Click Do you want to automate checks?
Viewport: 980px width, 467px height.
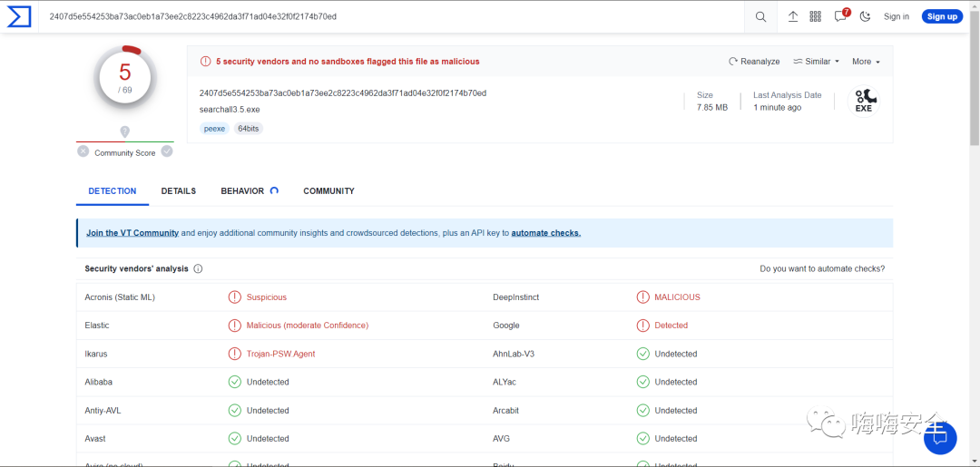coord(822,269)
